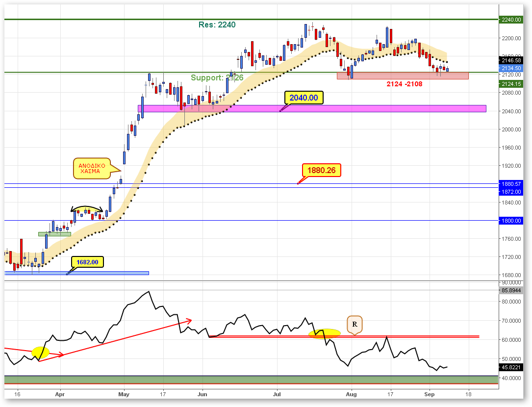Click the yellow ellipse near the R callout
Image resolution: width=532 pixels, height=407 pixels.
325,333
